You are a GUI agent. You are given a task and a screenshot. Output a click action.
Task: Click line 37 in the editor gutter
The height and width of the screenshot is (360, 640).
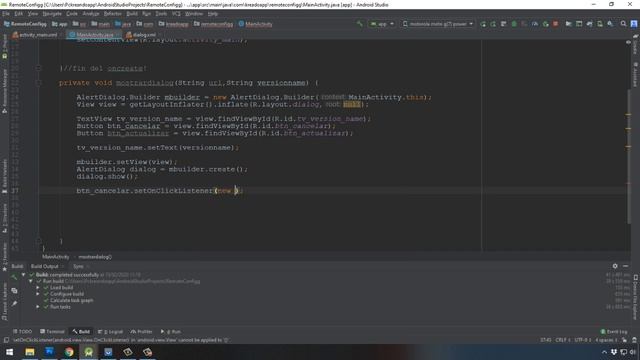[x=15, y=191]
